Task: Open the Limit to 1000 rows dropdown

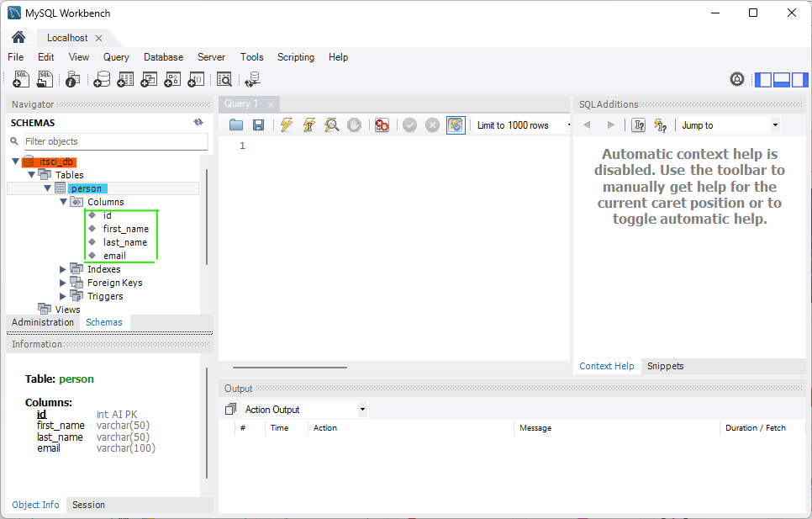Action: (x=520, y=125)
